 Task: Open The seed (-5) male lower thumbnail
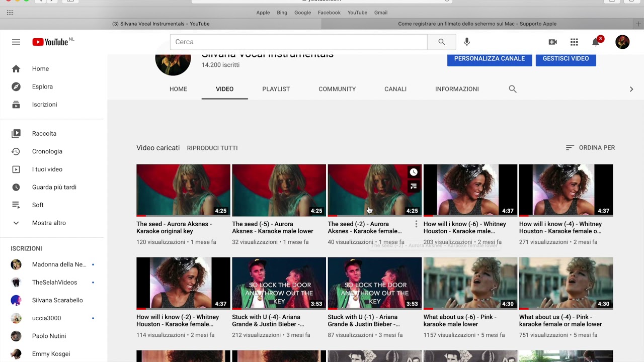[279, 191]
